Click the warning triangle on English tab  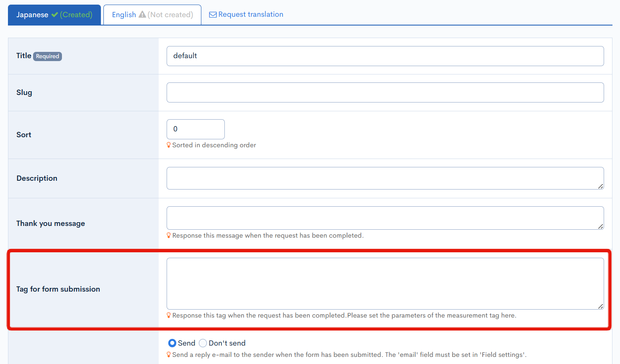[x=142, y=15]
